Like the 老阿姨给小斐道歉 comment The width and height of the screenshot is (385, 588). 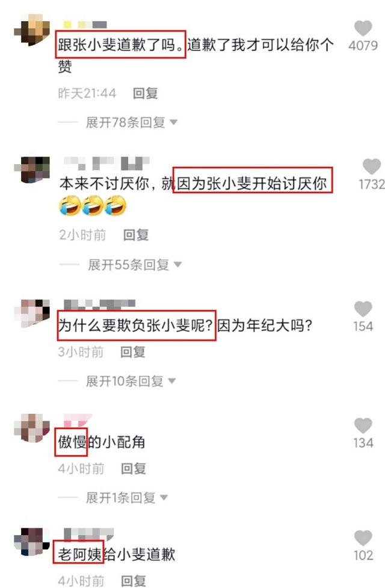click(x=363, y=538)
